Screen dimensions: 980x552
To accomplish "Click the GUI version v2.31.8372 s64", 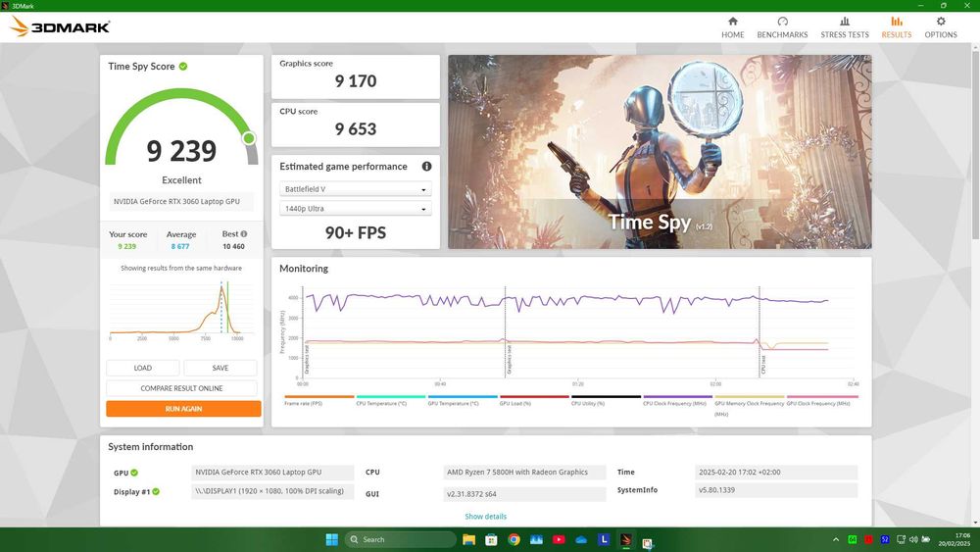I will coord(524,494).
